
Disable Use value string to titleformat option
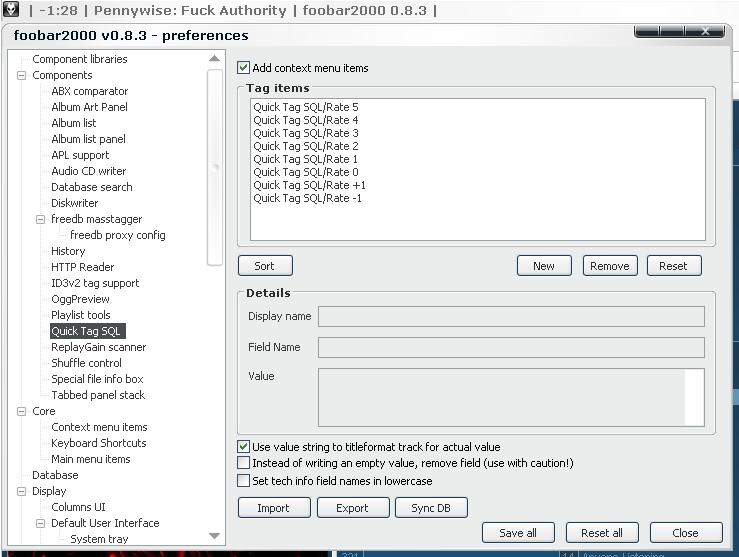(x=244, y=447)
